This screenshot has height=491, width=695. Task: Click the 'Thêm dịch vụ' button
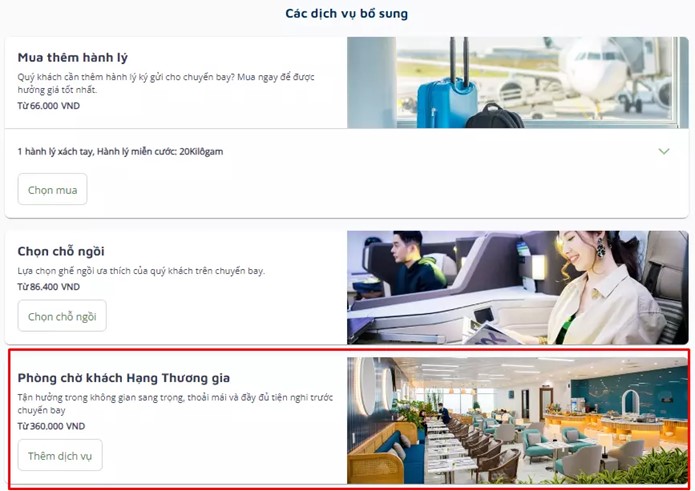point(60,455)
